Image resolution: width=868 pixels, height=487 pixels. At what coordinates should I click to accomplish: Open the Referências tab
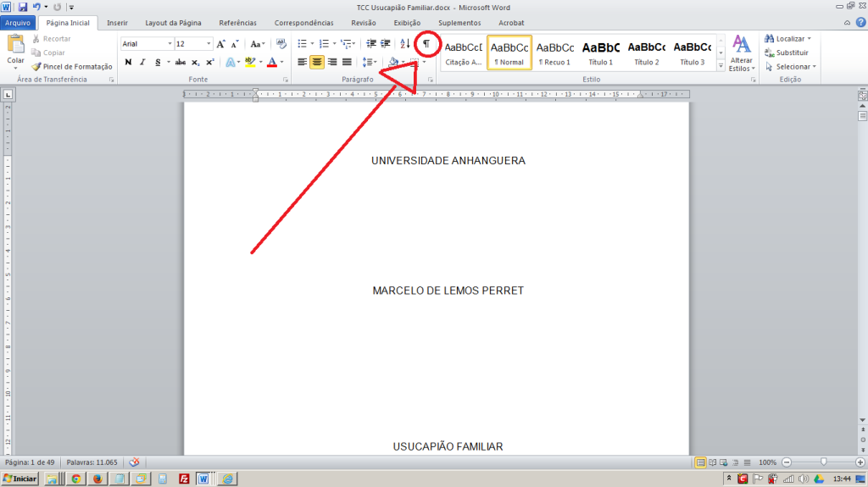point(237,23)
